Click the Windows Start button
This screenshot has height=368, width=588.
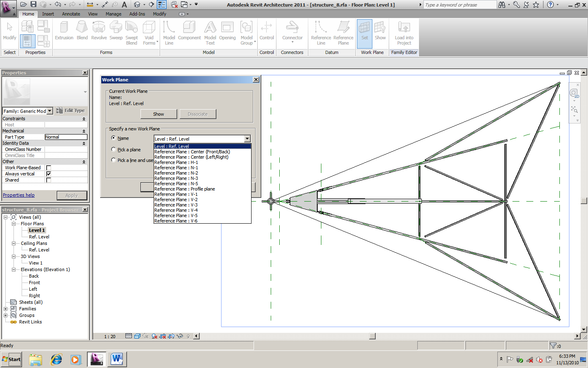pyautogui.click(x=11, y=359)
